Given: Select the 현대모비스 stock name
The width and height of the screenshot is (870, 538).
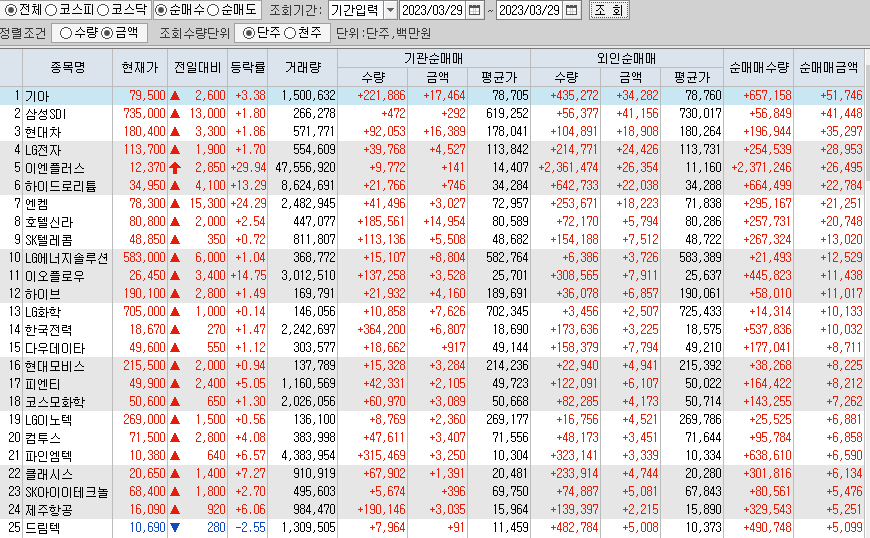Looking at the screenshot, I should coord(54,366).
